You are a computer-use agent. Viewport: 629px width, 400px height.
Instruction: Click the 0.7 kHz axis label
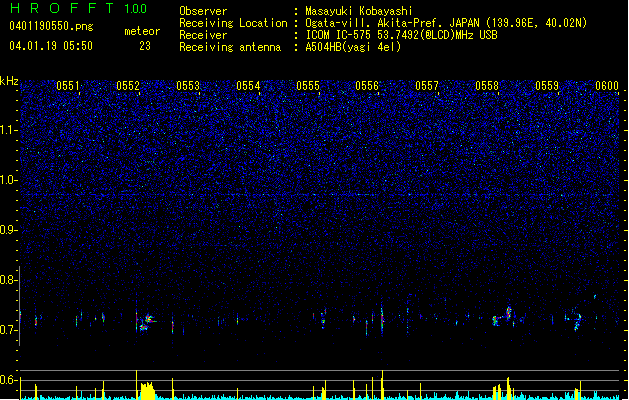coord(9,330)
